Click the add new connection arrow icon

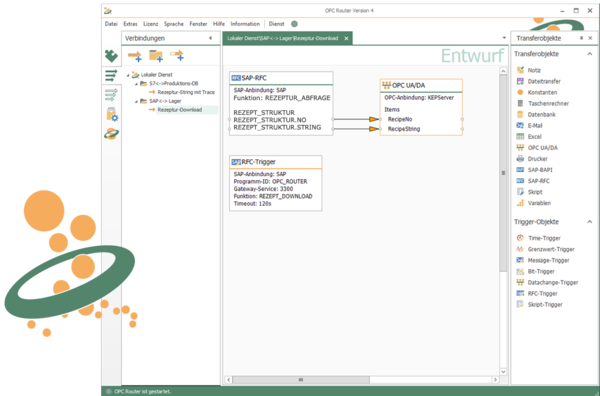click(134, 56)
